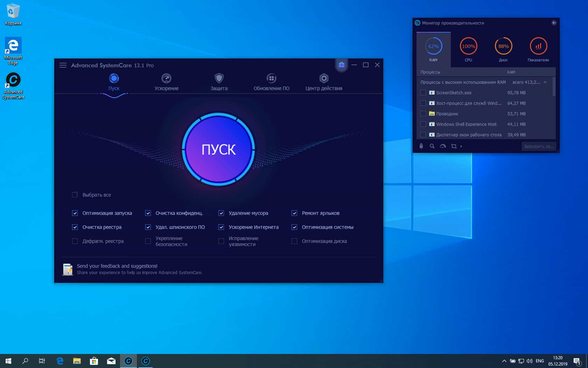The height and width of the screenshot is (368, 588).
Task: Click the screenshot crop icon in Performance Monitor
Action: click(x=454, y=146)
